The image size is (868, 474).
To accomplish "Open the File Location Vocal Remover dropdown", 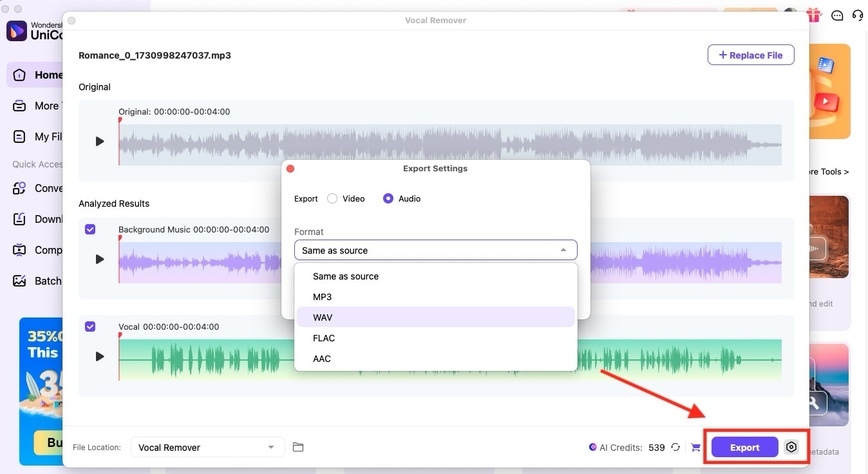I will click(207, 447).
